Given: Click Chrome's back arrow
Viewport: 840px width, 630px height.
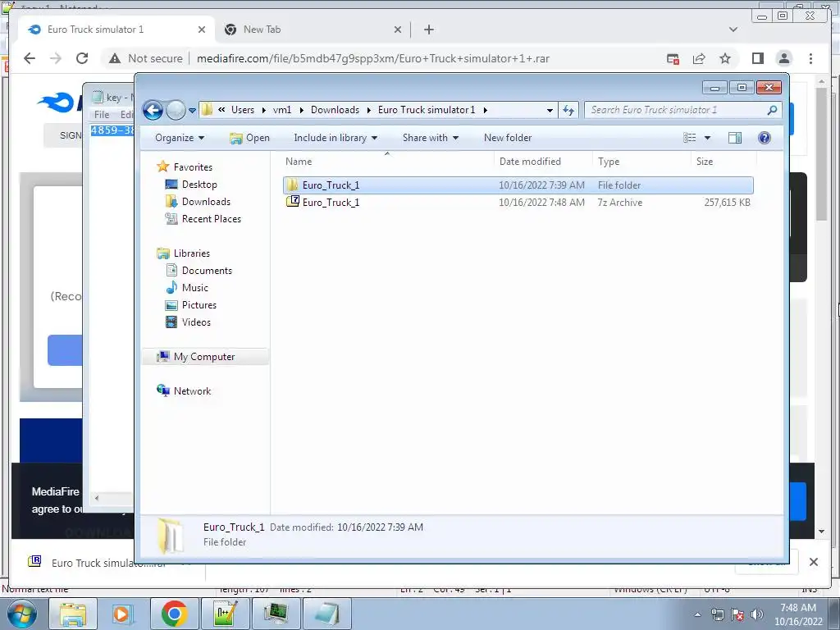Looking at the screenshot, I should 30,58.
